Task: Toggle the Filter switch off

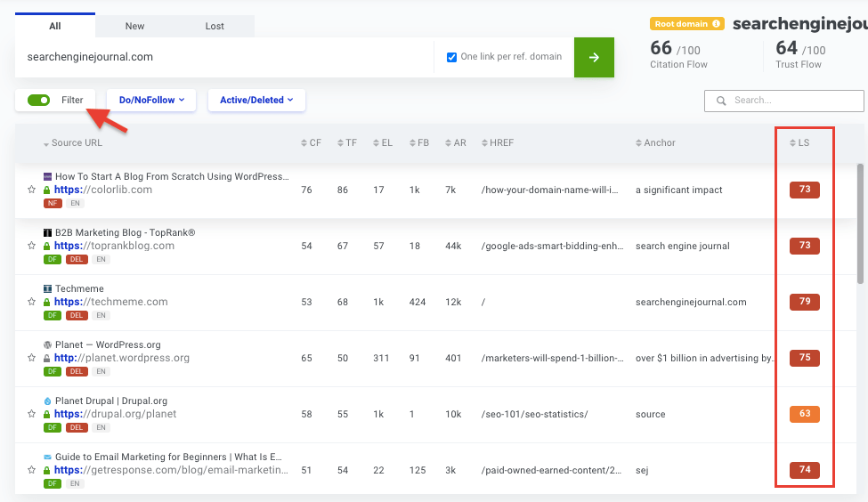Action: (39, 101)
